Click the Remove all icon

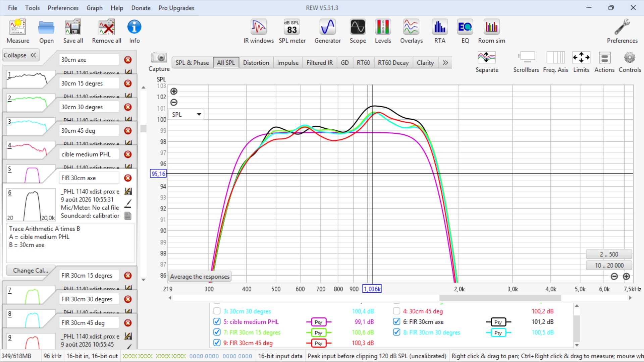click(x=107, y=32)
